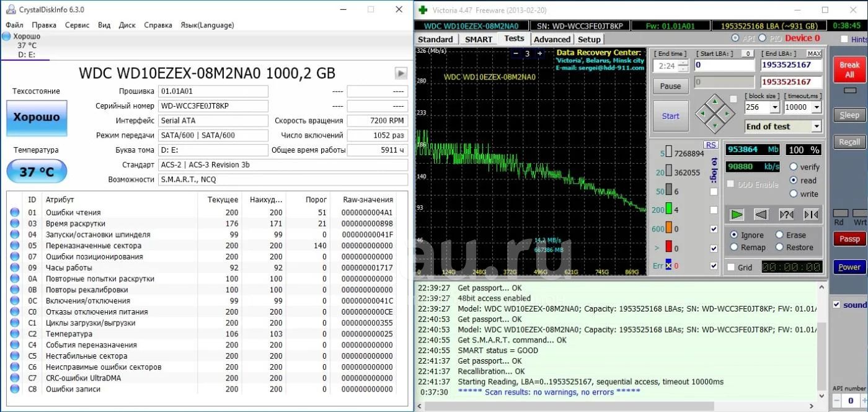Screen dimensions: 868x412
Task: Click the status orb for Ошибки чтения row
Action: coord(15,213)
